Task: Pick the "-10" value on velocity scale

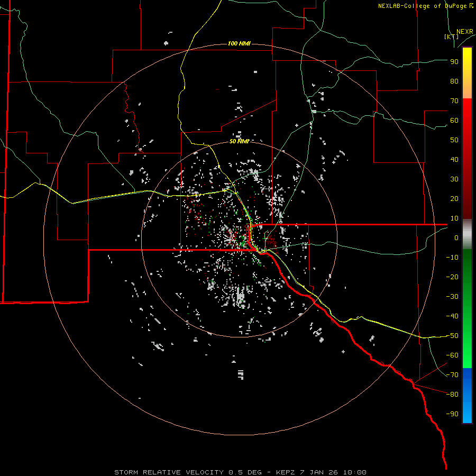Action: 452,258
